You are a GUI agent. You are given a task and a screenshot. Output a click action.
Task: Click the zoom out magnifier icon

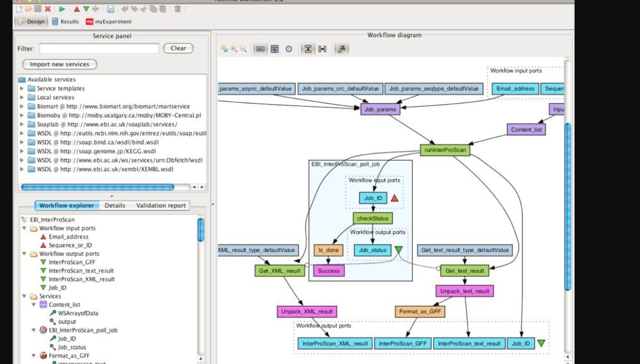pos(244,49)
